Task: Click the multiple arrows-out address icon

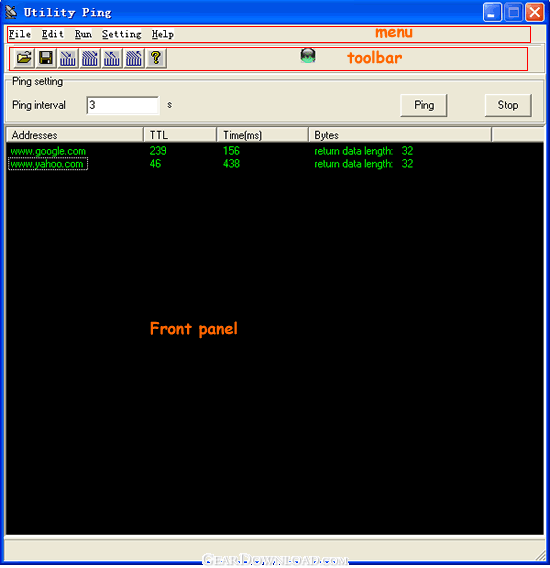Action: [134, 58]
